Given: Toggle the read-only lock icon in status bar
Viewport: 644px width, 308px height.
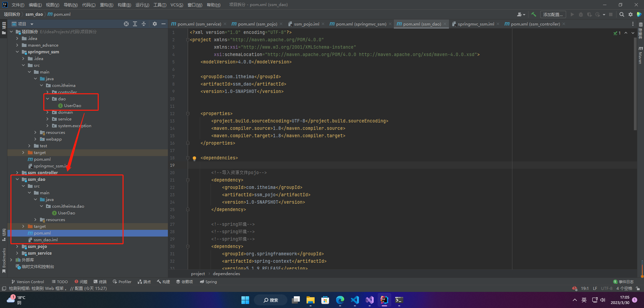Looking at the screenshot, I should tap(638, 289).
